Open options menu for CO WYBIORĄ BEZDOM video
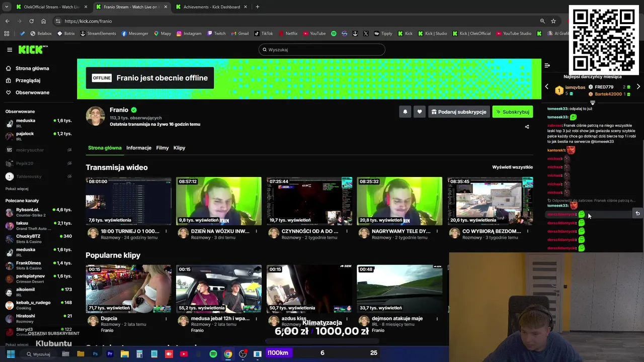The height and width of the screenshot is (362, 644). coord(527,231)
